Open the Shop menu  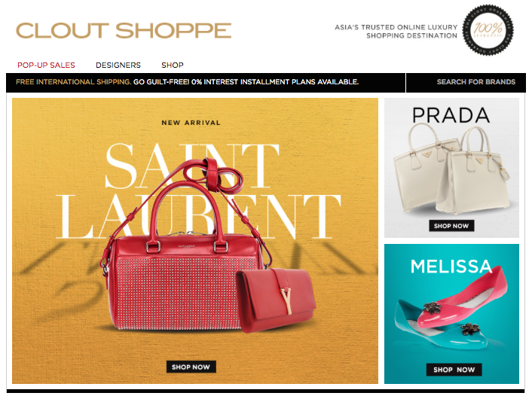[x=173, y=65]
